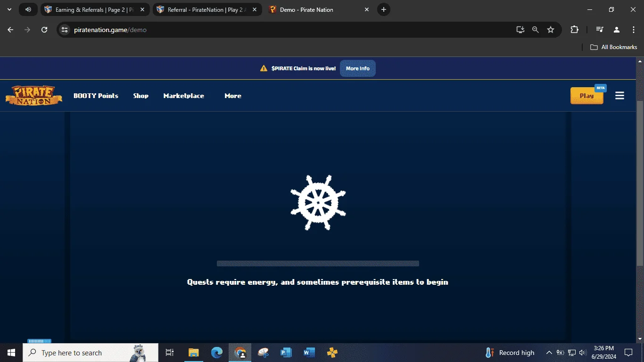Install the Pirate Nation app icon
This screenshot has width=644, height=362.
click(520, 30)
